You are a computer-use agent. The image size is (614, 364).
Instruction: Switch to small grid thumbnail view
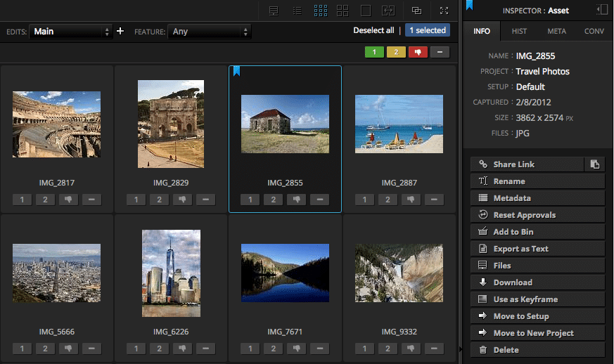pos(321,11)
